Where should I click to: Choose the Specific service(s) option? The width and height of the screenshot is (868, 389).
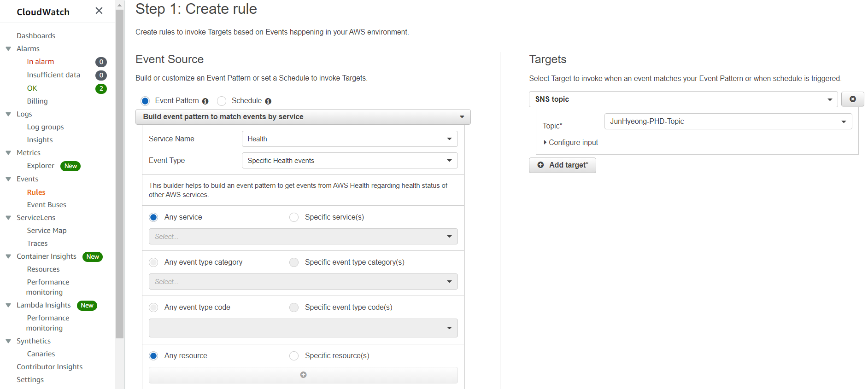click(x=294, y=217)
